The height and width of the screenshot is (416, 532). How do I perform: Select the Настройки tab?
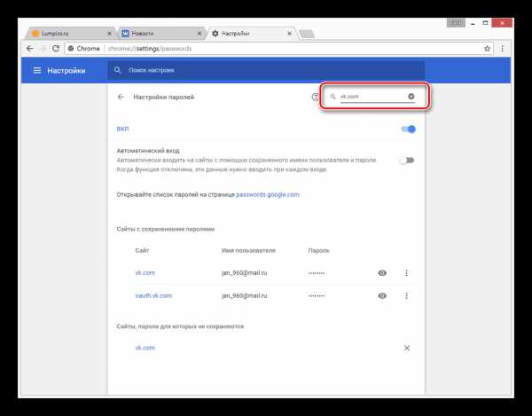(x=250, y=33)
